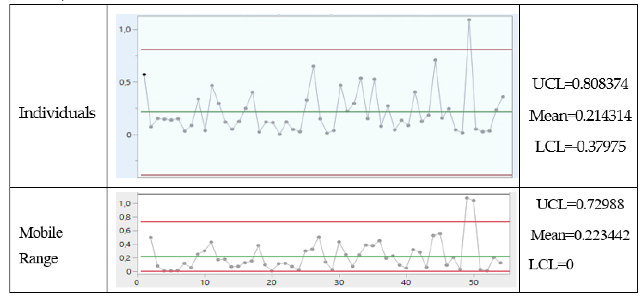The height and width of the screenshot is (298, 644).
Task: Click the upper red limit line in Mobile Range chart
Action: (x=300, y=222)
